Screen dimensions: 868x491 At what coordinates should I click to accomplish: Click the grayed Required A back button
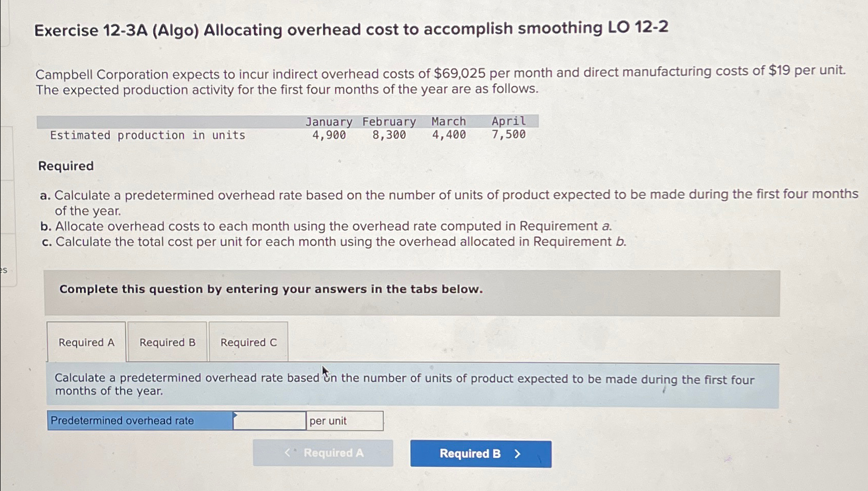point(323,453)
